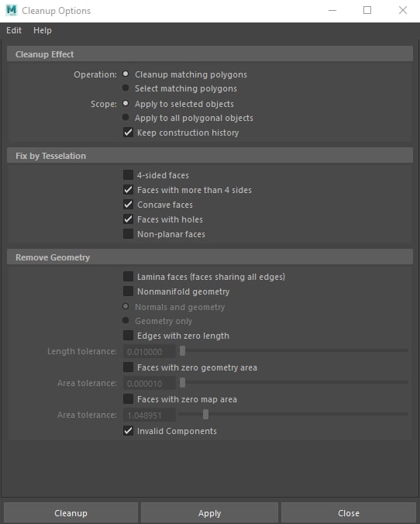Open the Edit menu
The width and height of the screenshot is (420, 524).
pos(14,30)
